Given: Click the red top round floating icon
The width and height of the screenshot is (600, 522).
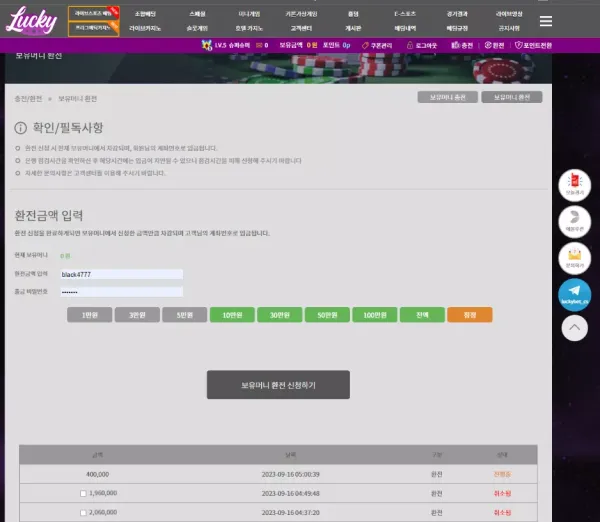Looking at the screenshot, I should [574, 185].
